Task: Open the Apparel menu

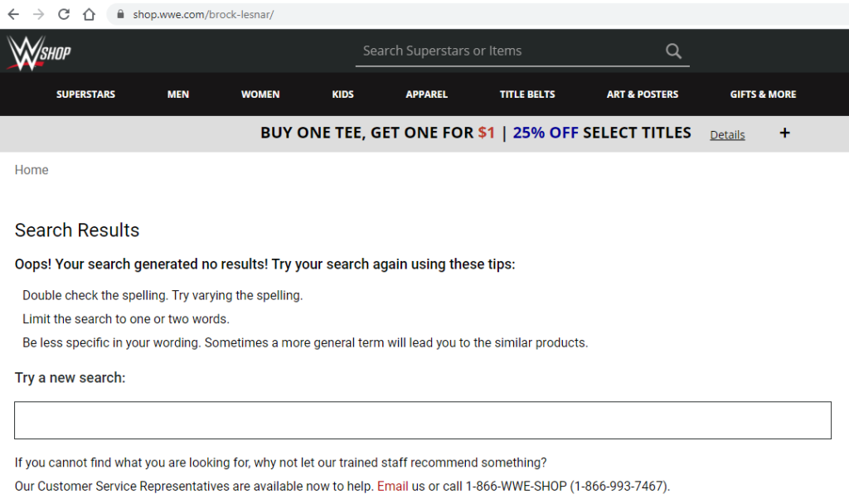Action: 427,94
